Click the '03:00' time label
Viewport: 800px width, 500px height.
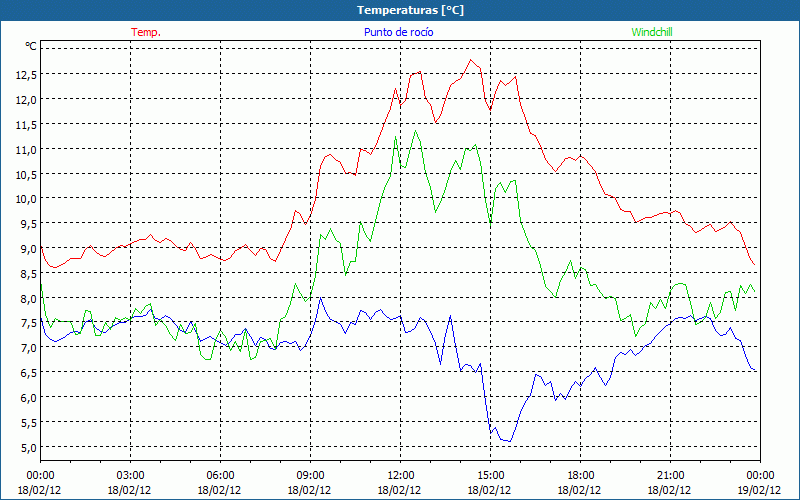[130, 476]
